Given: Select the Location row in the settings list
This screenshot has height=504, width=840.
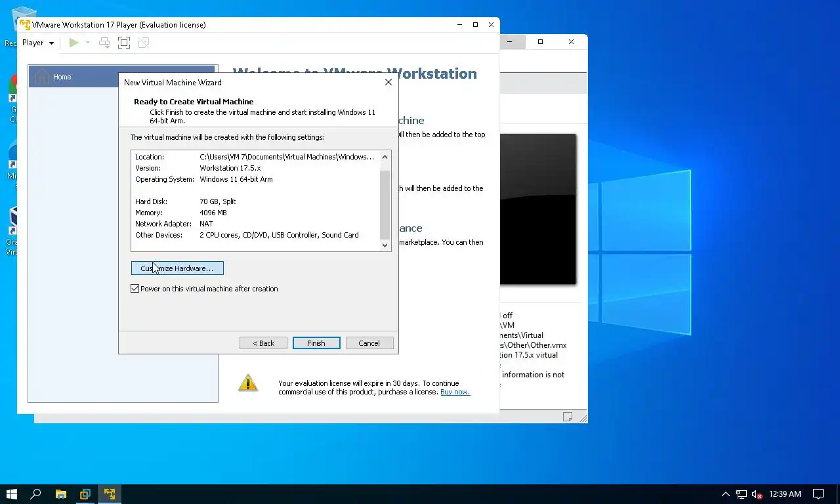Looking at the screenshot, I should click(x=255, y=157).
